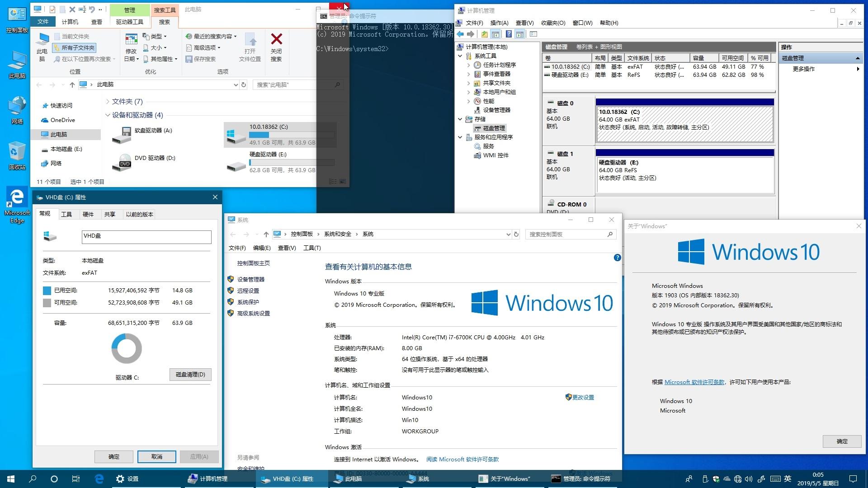Click the Cortana circle icon on taskbar

(54, 479)
